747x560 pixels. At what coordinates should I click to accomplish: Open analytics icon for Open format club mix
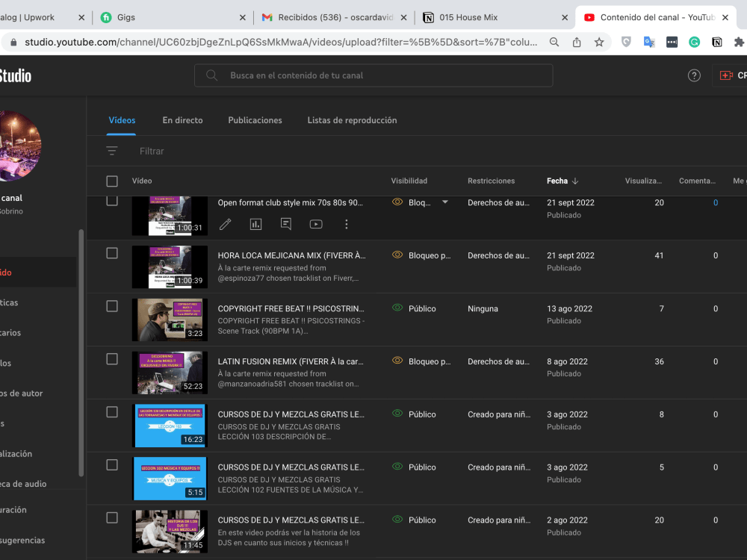(x=255, y=224)
